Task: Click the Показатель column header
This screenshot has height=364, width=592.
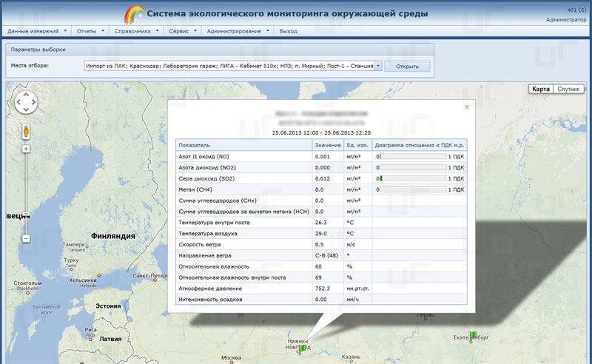Action: click(x=244, y=145)
